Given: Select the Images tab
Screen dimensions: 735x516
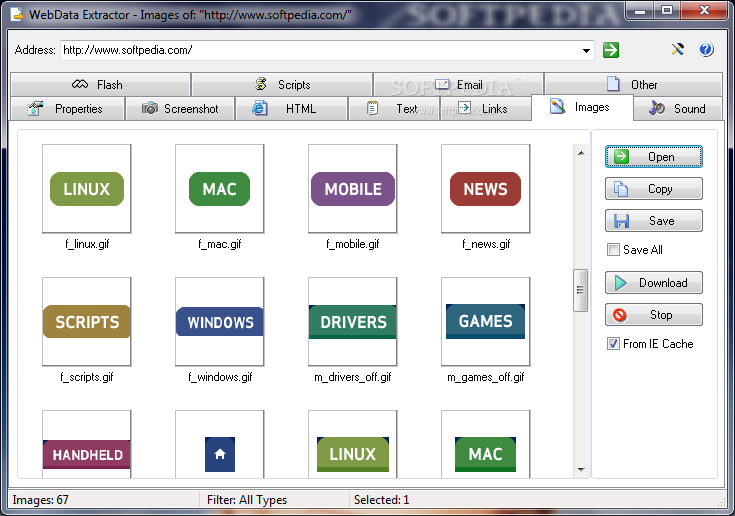Looking at the screenshot, I should (x=582, y=107).
